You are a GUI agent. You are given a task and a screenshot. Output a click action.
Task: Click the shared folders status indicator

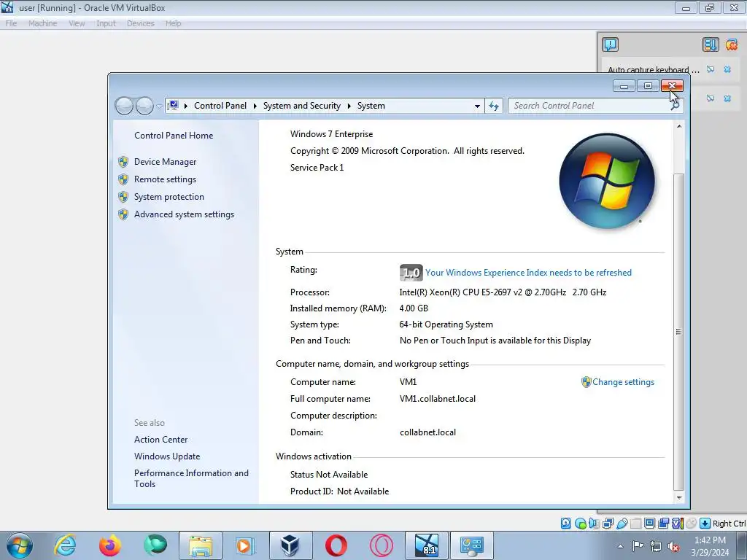[635, 524]
